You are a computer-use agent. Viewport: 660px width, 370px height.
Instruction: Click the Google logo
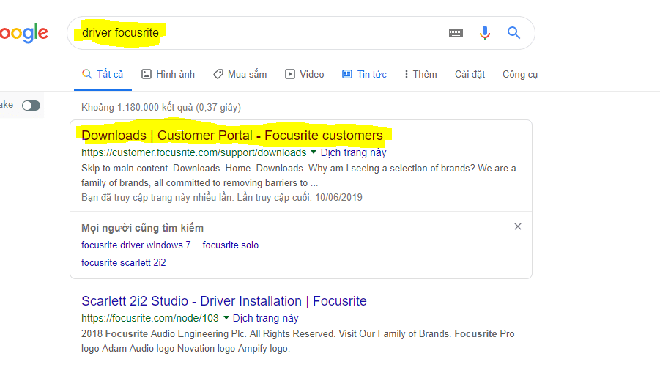(x=24, y=33)
